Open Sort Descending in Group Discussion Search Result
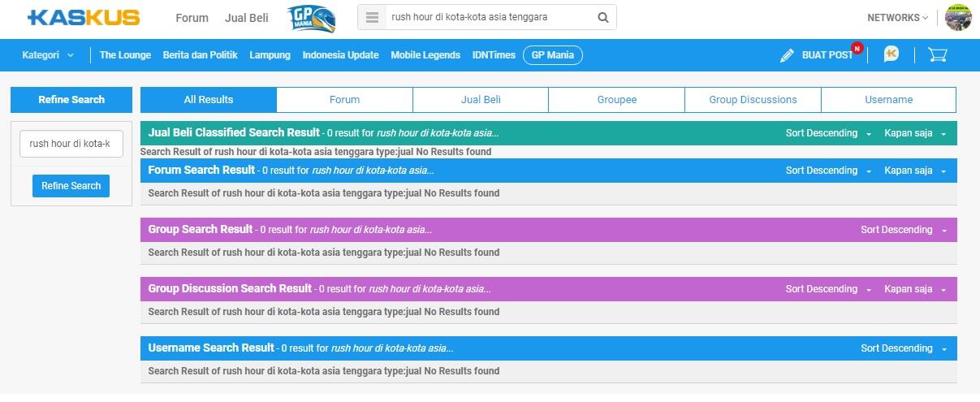 tap(828, 289)
